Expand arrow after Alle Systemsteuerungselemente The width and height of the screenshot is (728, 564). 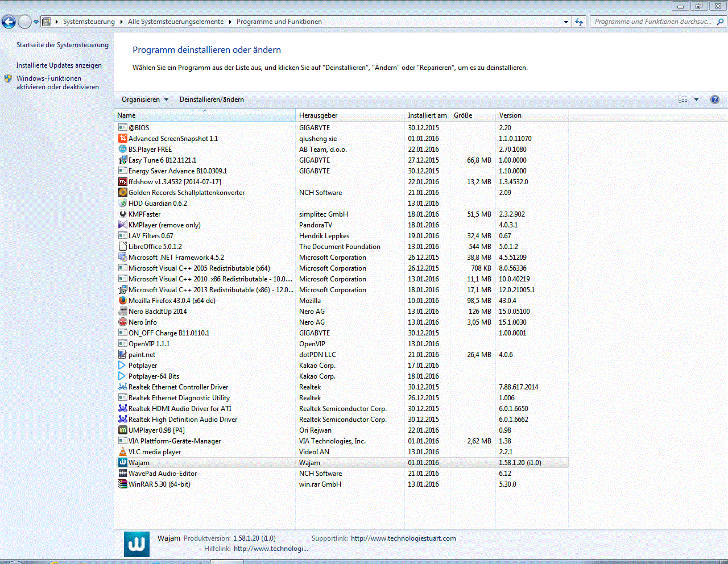click(230, 22)
